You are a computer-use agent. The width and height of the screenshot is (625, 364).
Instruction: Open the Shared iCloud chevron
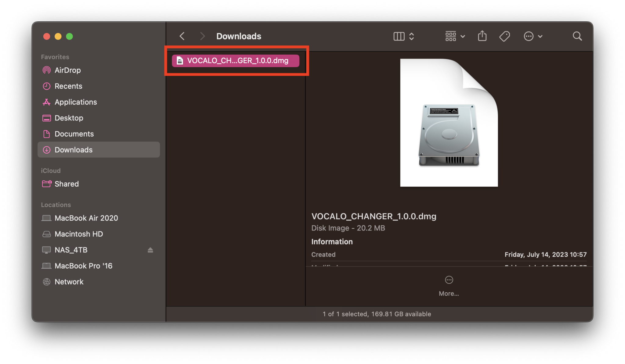tap(46, 184)
